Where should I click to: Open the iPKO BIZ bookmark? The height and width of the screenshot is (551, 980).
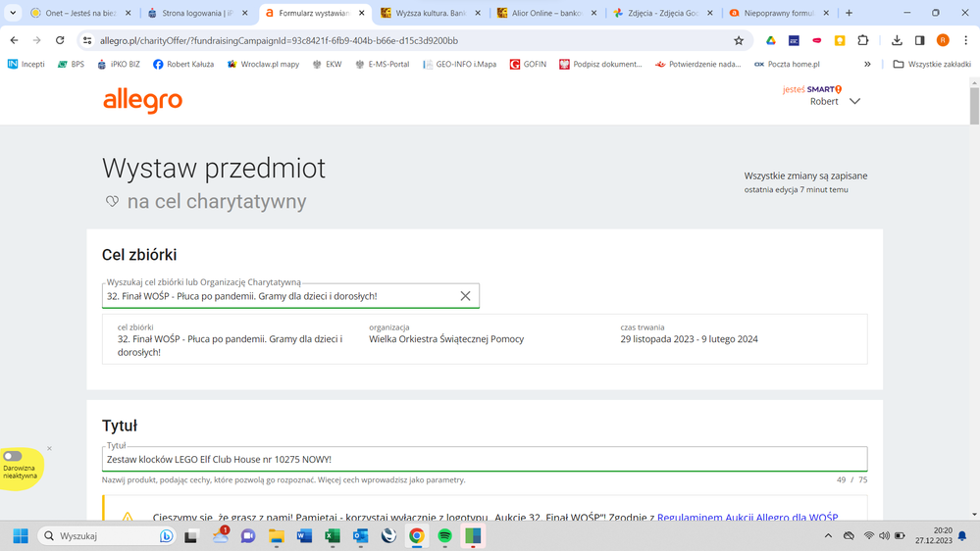point(119,65)
